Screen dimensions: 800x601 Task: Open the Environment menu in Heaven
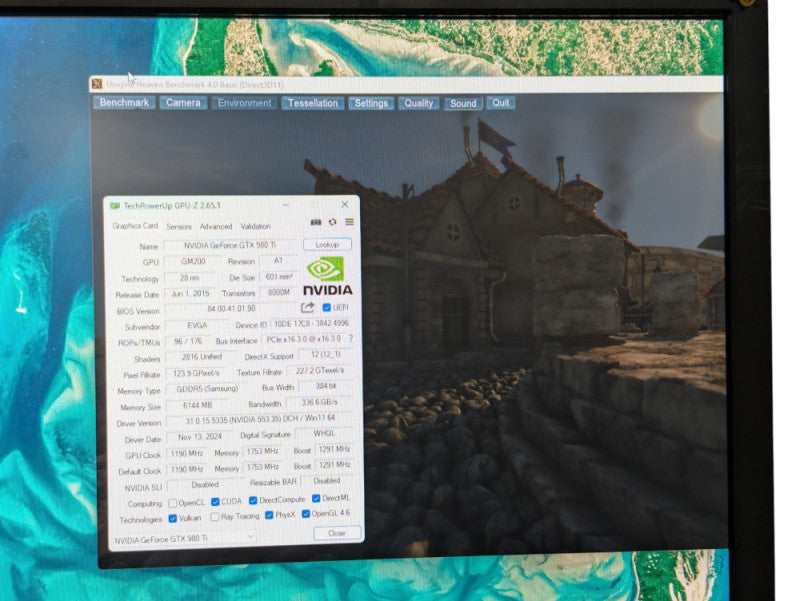(244, 103)
